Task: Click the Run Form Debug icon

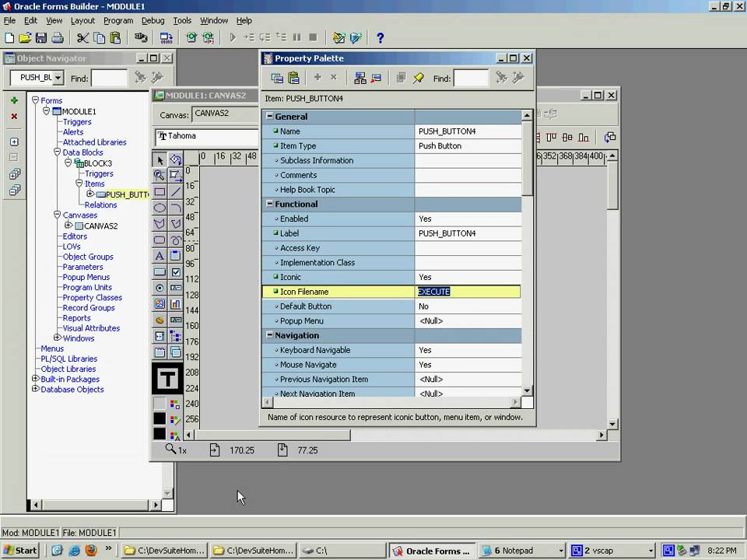Action: 209,37
